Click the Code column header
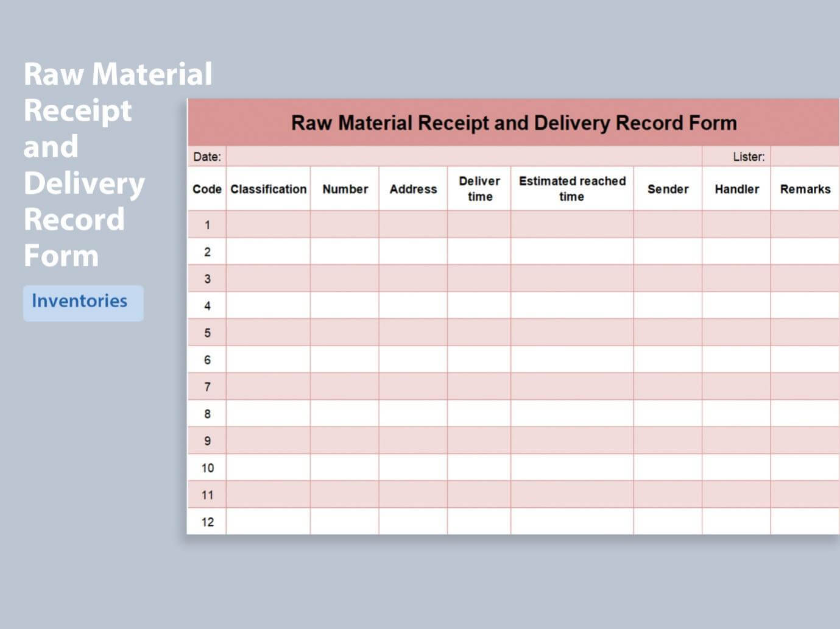 (207, 189)
